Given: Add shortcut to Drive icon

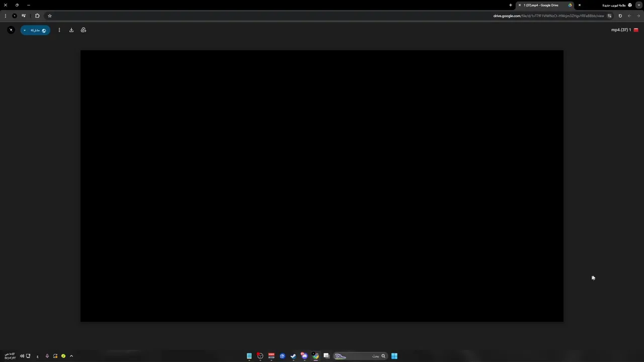Looking at the screenshot, I should [x=84, y=30].
